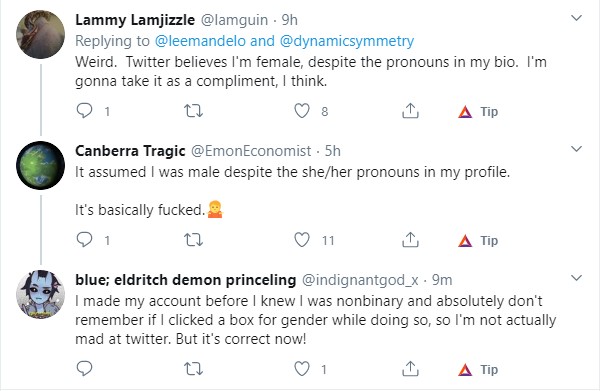
Task: Tip Lammy Lamjizzle via Brave Tip
Action: (478, 112)
